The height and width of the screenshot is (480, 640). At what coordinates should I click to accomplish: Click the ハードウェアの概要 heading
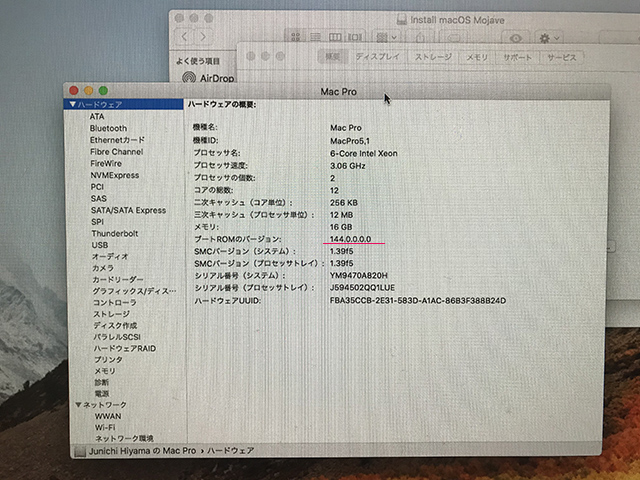pyautogui.click(x=222, y=105)
